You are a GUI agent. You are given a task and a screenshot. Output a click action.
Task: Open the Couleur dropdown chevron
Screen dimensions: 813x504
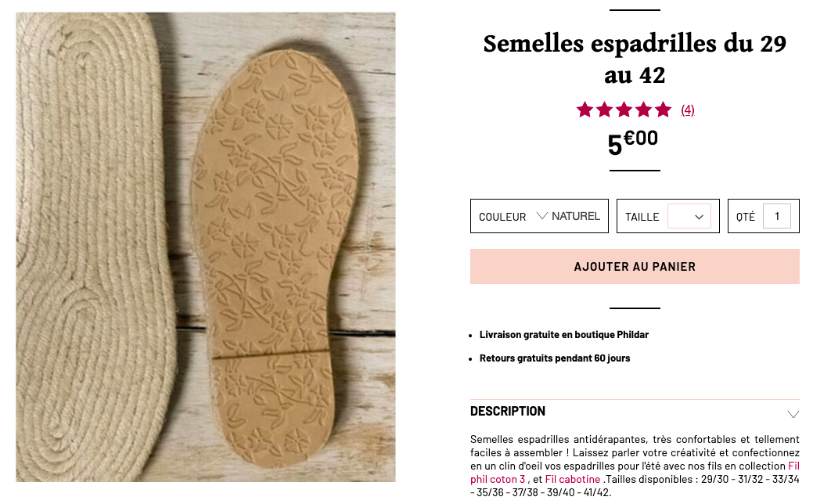click(541, 216)
